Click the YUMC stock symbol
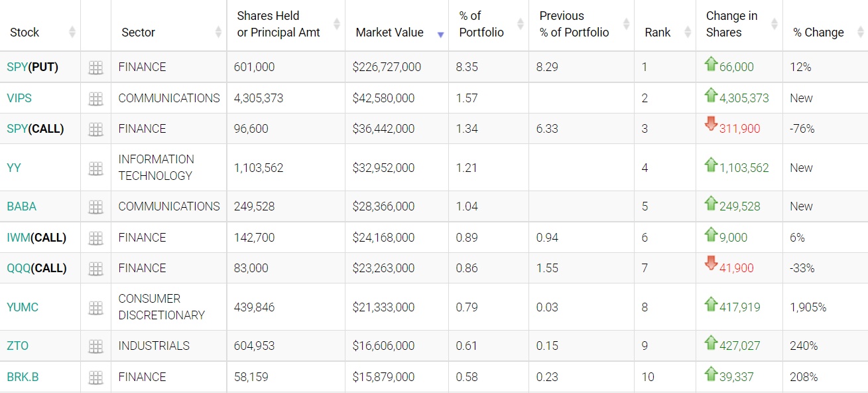868x393 pixels. (x=23, y=307)
